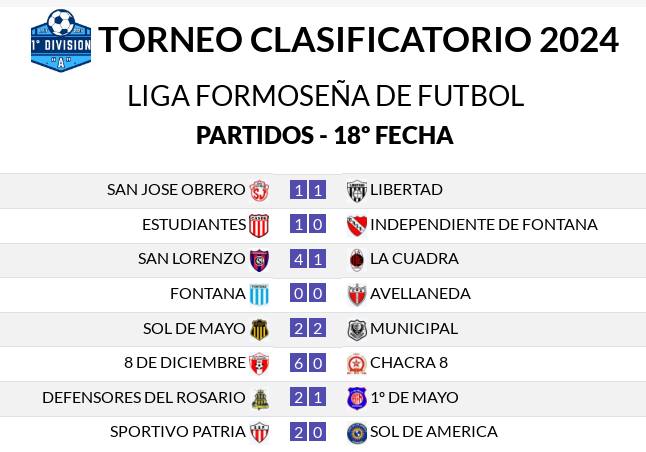Click the Sol de America crest
This screenshot has width=646, height=452.
point(357,433)
